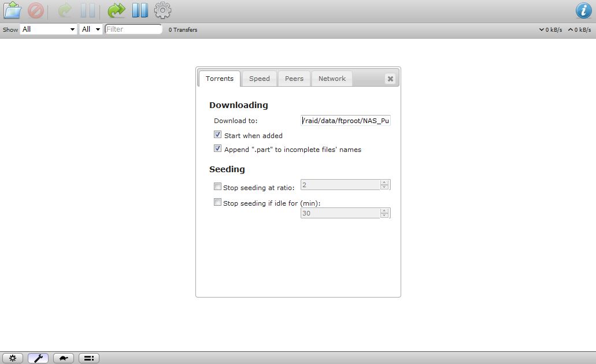Switch to the Speed tab
The width and height of the screenshot is (596, 364).
(x=260, y=79)
